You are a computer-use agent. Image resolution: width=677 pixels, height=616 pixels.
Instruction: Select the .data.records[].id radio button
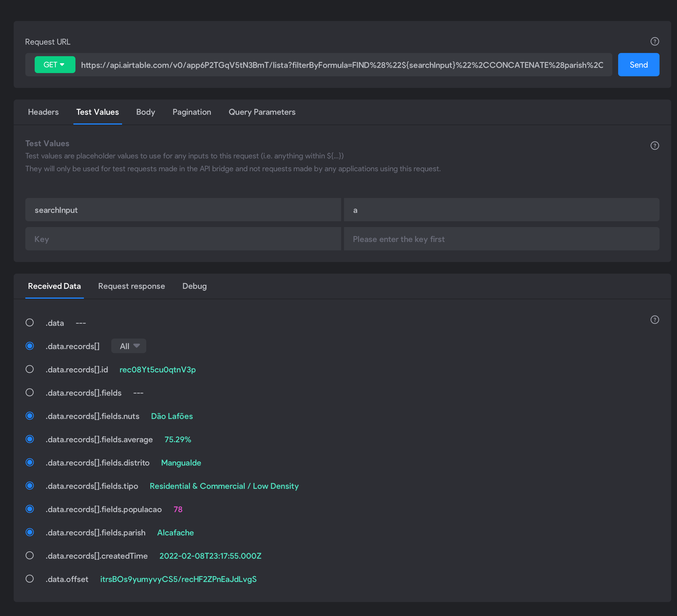29,369
